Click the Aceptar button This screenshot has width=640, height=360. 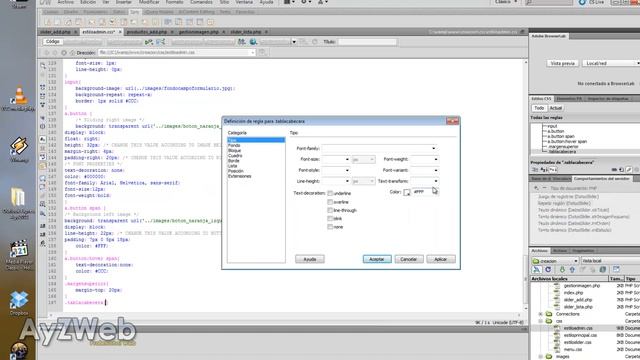pos(377,259)
